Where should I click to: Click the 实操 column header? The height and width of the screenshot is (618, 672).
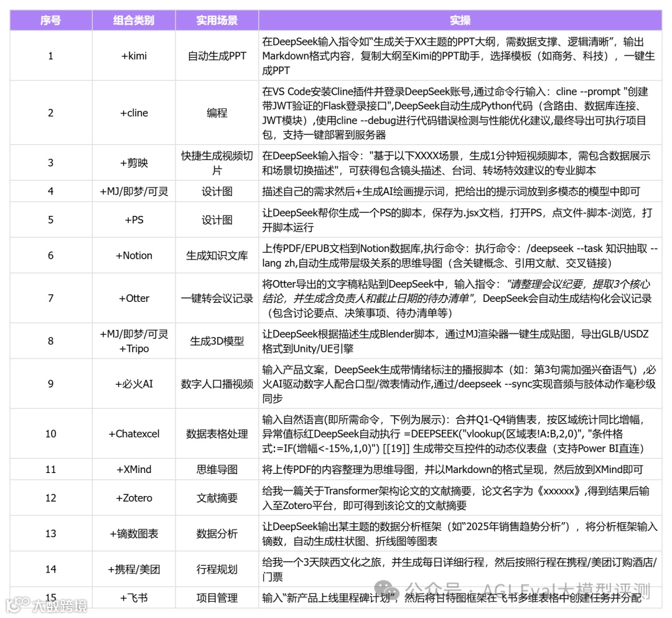[x=460, y=20]
